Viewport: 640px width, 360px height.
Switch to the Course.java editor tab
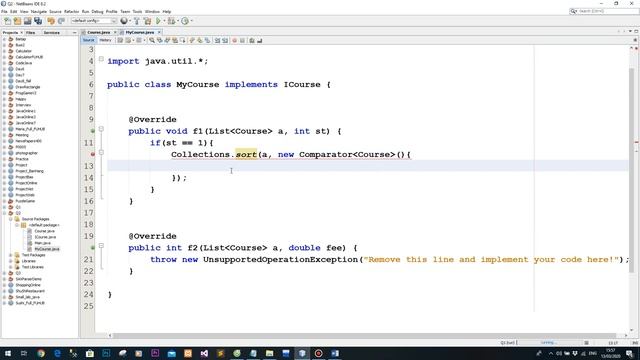tap(98, 32)
